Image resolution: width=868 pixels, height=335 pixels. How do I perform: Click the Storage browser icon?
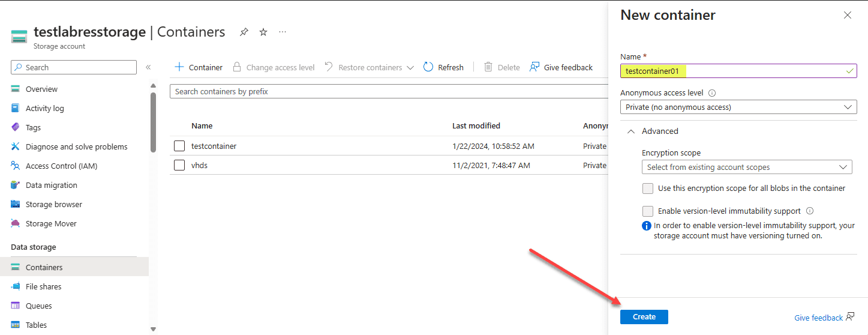tap(16, 204)
